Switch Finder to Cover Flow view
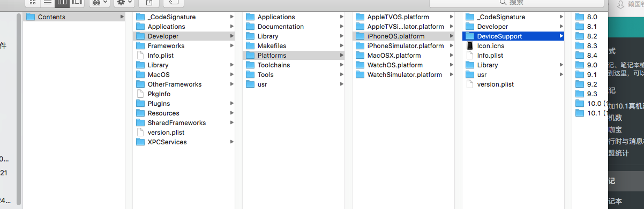This screenshot has height=209, width=644. pos(77,2)
